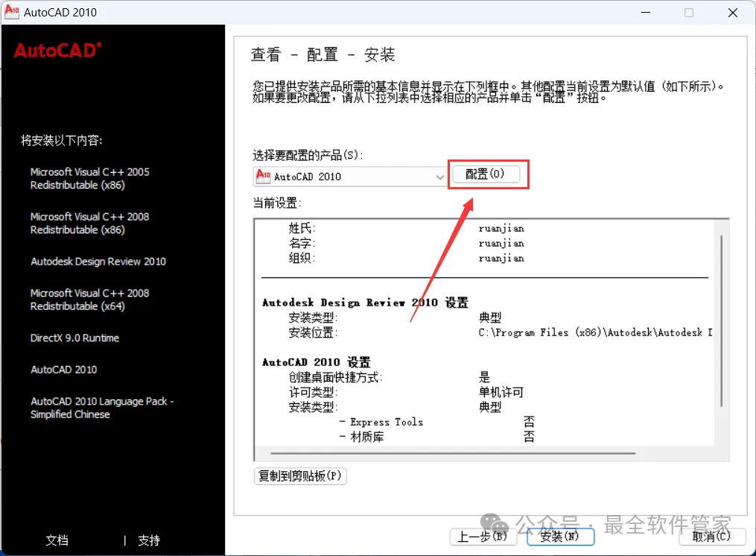Click the 组织 organization row
756x556 pixels.
point(406,258)
